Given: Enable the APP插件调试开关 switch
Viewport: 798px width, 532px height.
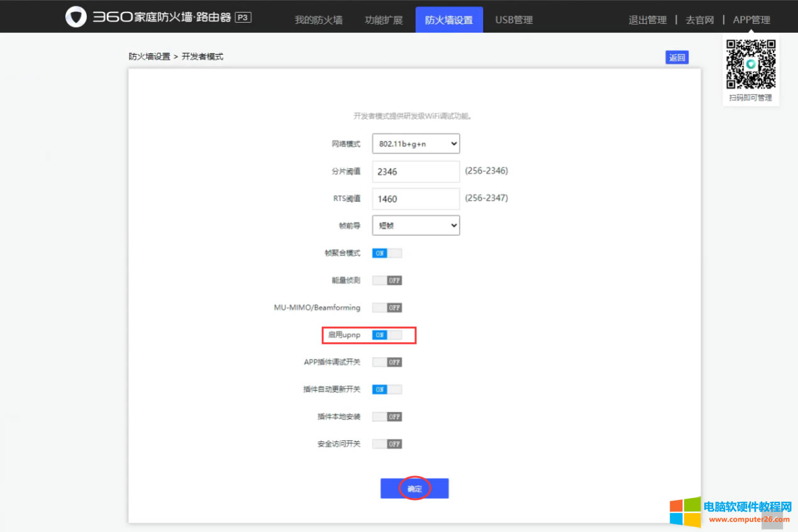Looking at the screenshot, I should point(387,362).
